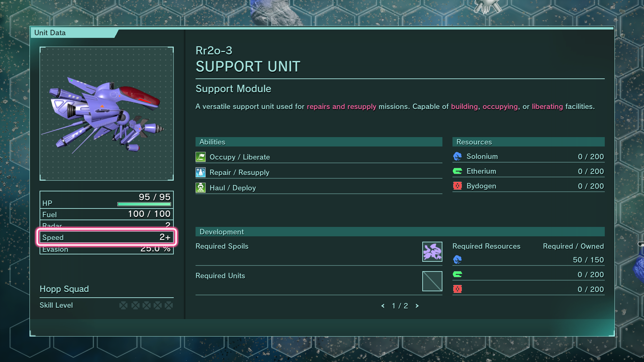Screen dimensions: 644x362
Task: Click the Haul / Deploy ability icon
Action: click(201, 188)
